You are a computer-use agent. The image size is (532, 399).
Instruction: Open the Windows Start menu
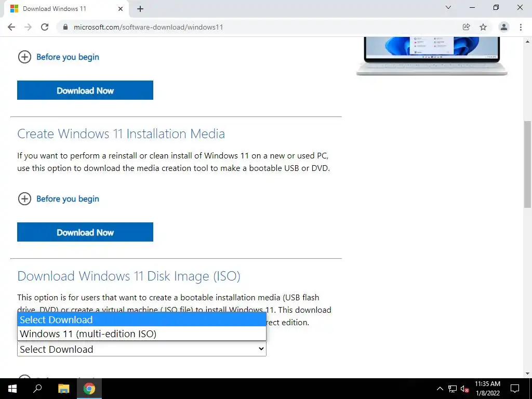[12, 389]
